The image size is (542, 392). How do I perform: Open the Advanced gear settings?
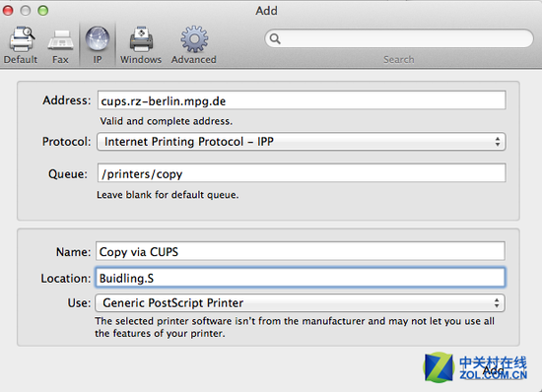(194, 45)
